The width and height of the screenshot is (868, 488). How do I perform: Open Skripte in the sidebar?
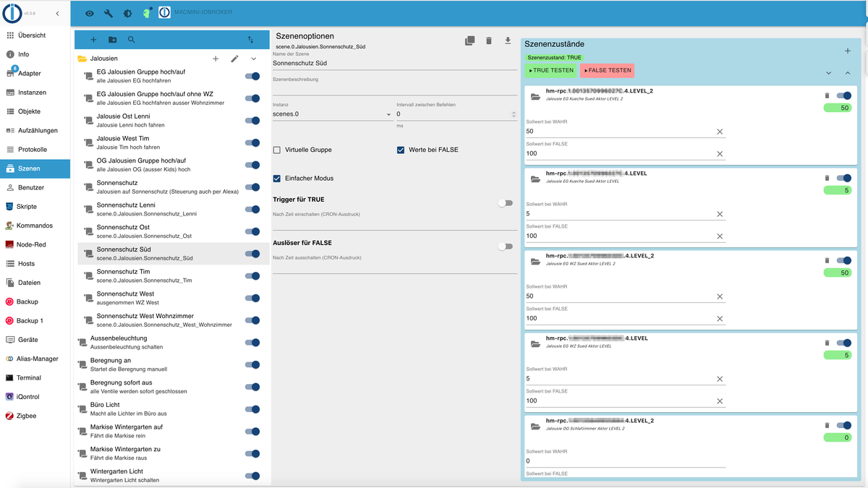click(x=35, y=207)
